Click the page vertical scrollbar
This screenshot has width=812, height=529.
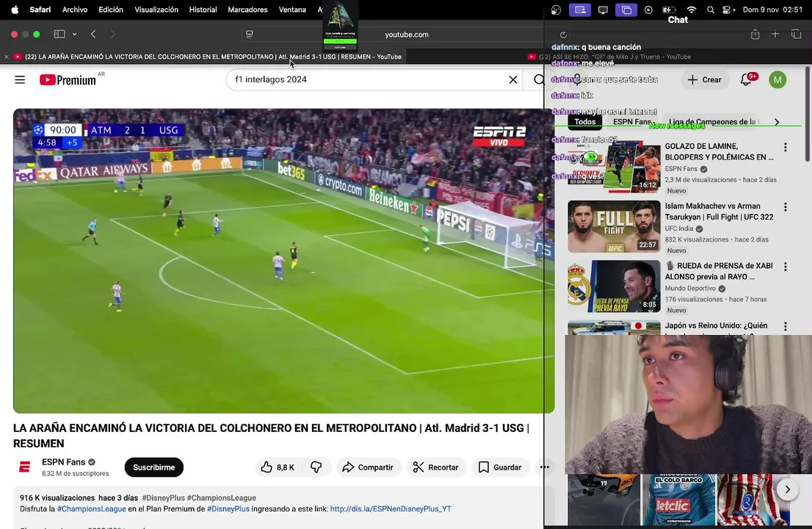click(808, 114)
